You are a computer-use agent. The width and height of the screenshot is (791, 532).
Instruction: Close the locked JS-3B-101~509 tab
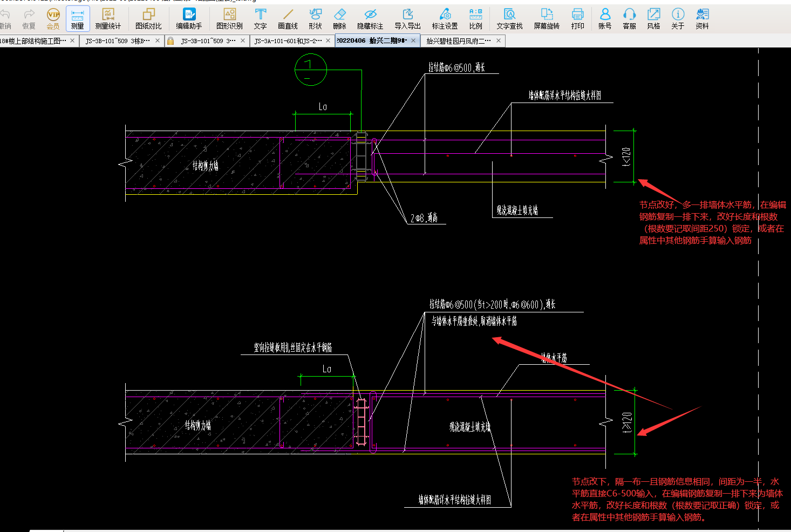(x=243, y=40)
